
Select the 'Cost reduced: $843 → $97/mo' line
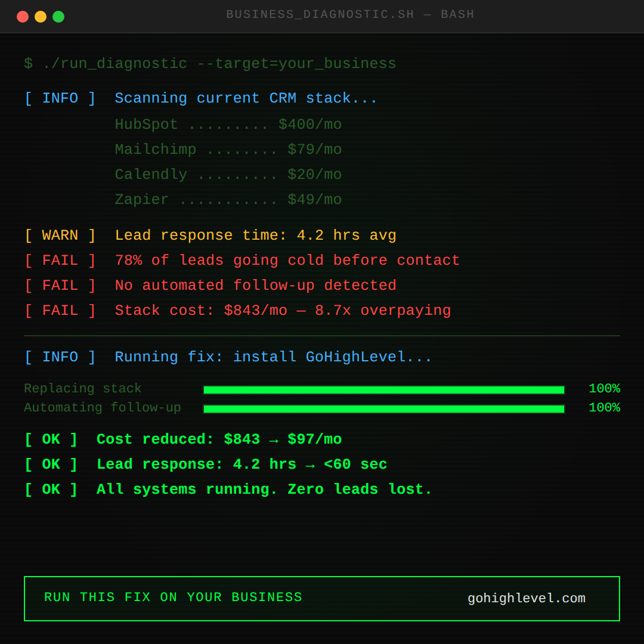coord(183,439)
